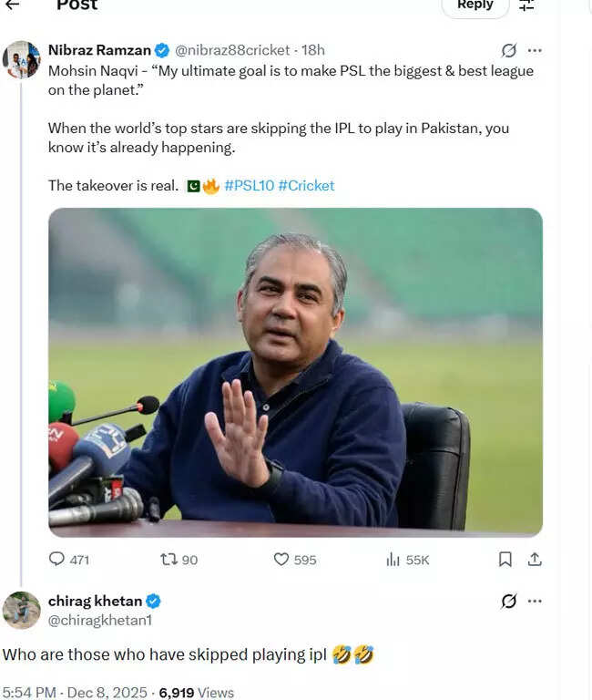Click the Nibraz Ramzan display name
The image size is (592, 700).
point(99,50)
